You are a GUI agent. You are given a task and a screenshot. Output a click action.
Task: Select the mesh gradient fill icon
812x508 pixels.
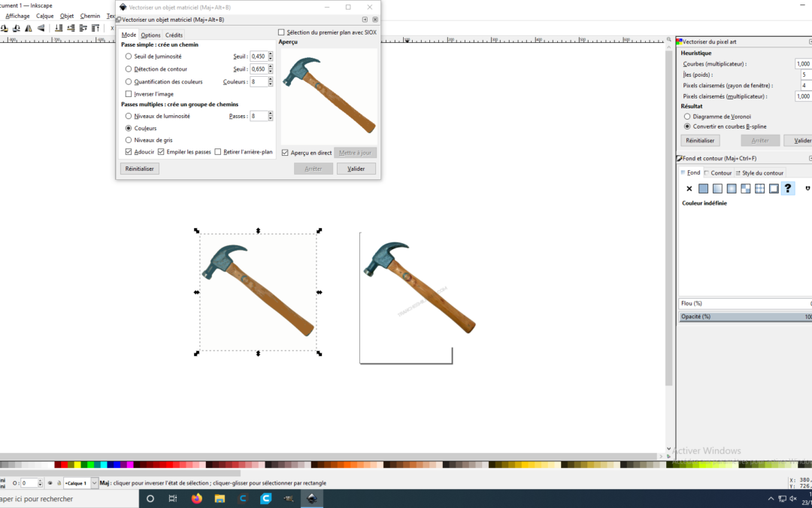point(745,189)
